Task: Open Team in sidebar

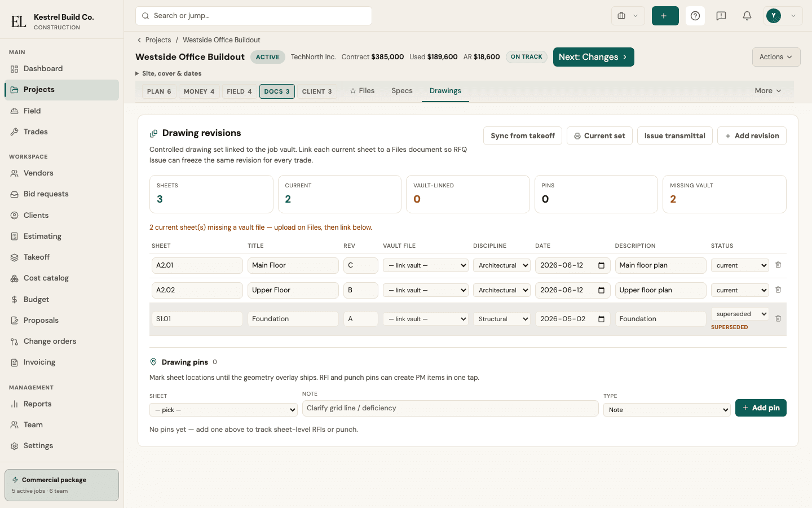Action: pos(61,425)
